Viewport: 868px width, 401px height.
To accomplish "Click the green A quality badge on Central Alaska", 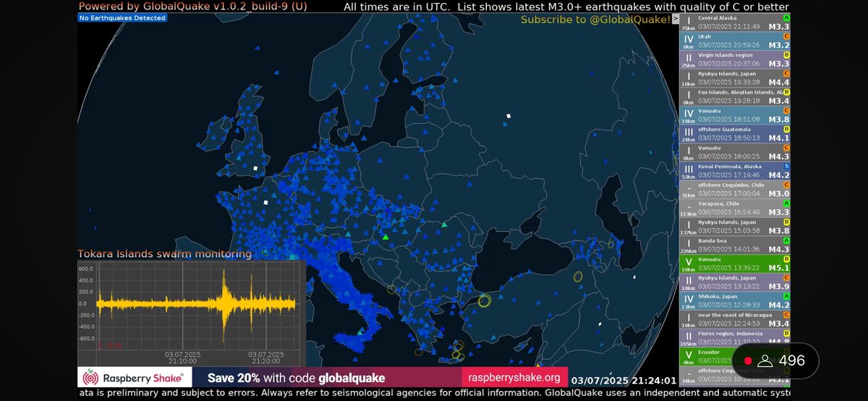I will point(786,17).
